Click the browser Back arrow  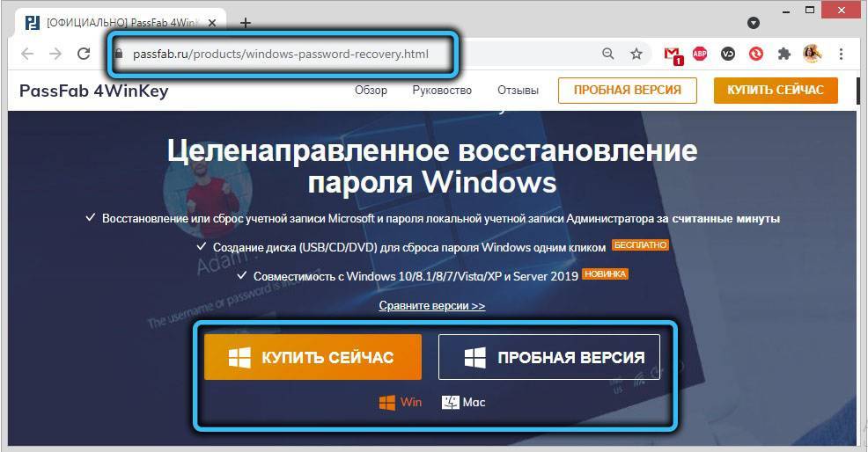click(27, 54)
